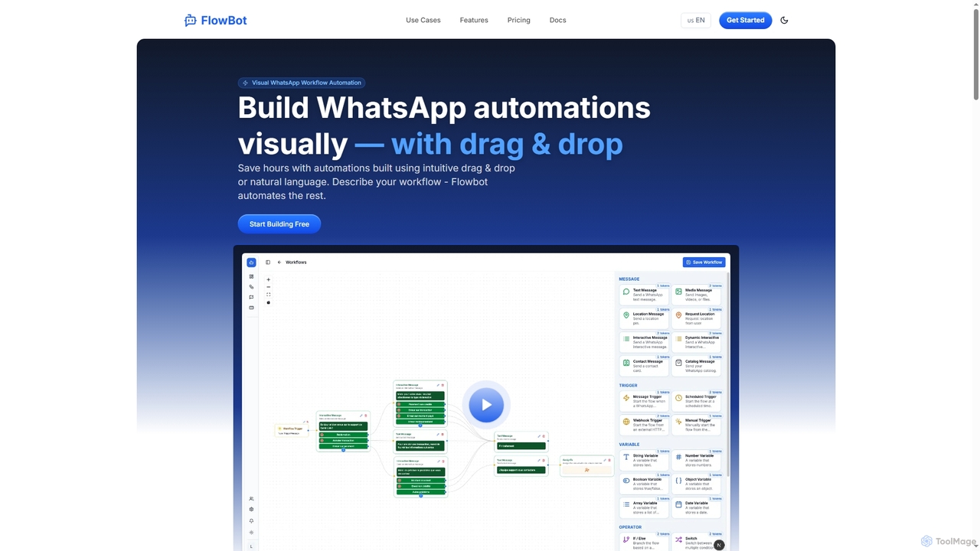The image size is (980, 551).
Task: Select the Manual Trigger block
Action: click(x=697, y=425)
